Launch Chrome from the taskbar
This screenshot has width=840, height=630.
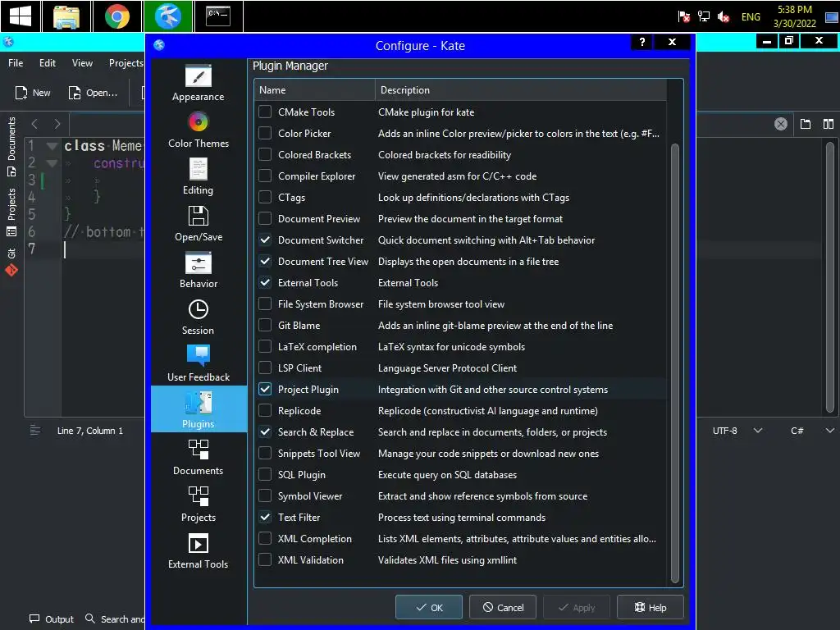(x=116, y=16)
